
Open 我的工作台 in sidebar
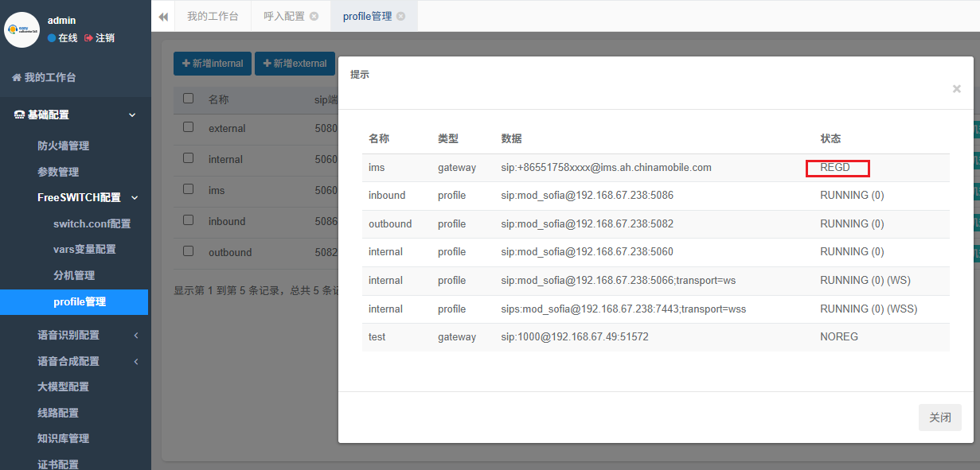[44, 77]
